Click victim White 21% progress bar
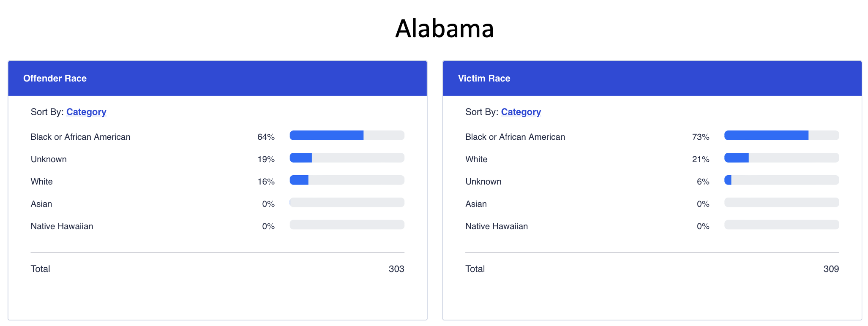Screen dimensions: 868x326 pyautogui.click(x=781, y=158)
